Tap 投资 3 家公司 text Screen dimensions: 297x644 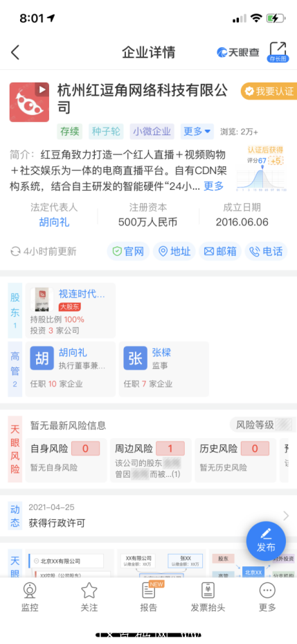(x=55, y=330)
